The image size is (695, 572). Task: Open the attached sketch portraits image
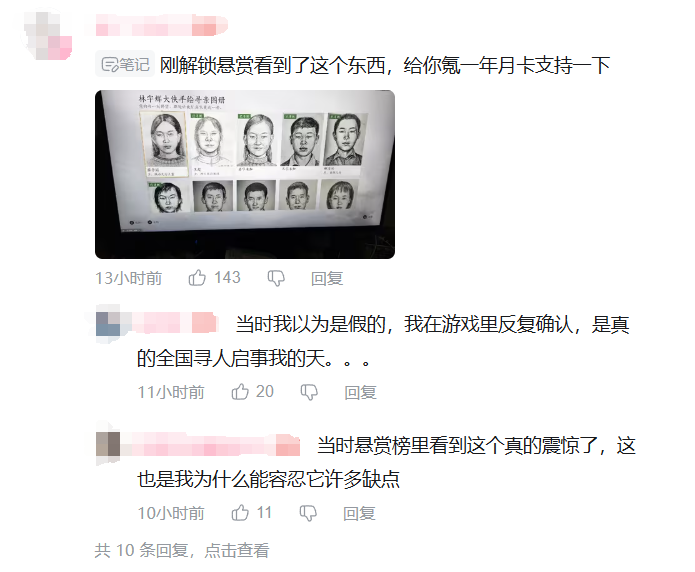pyautogui.click(x=245, y=174)
